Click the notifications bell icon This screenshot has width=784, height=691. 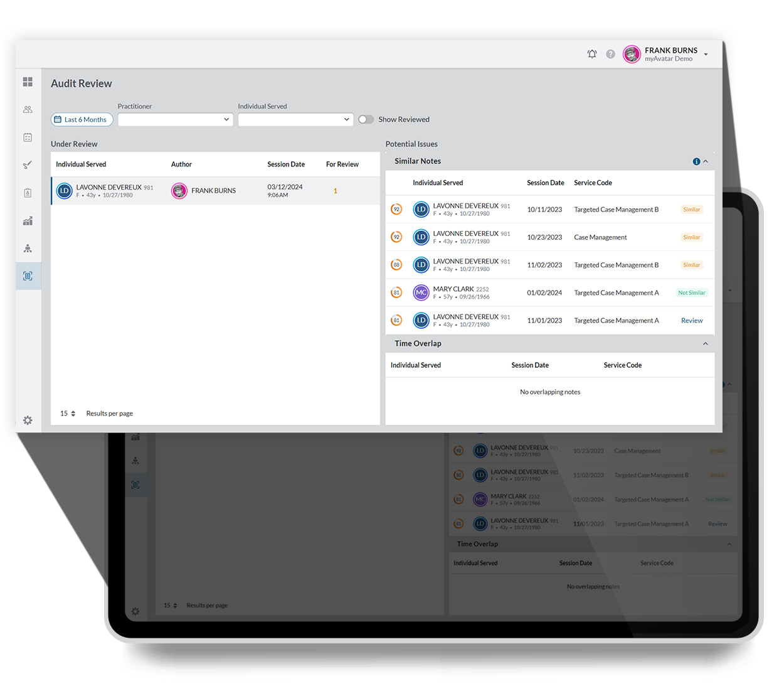coord(591,54)
